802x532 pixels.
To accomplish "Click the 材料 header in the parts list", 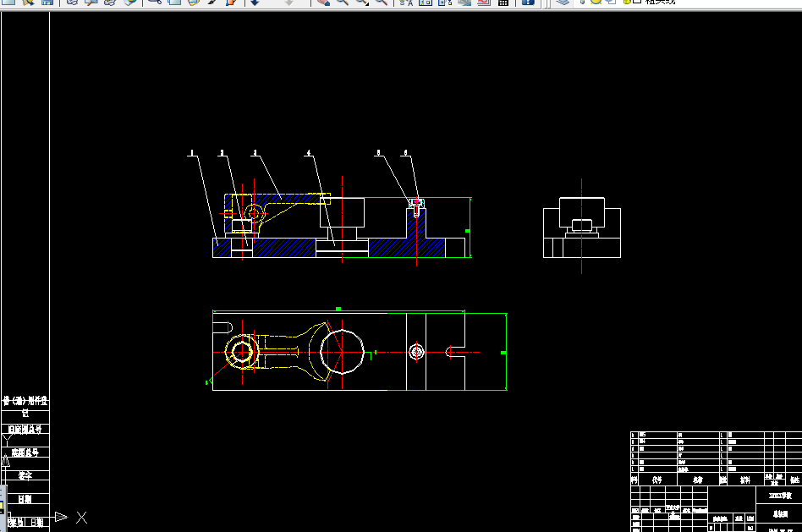I will click(745, 480).
